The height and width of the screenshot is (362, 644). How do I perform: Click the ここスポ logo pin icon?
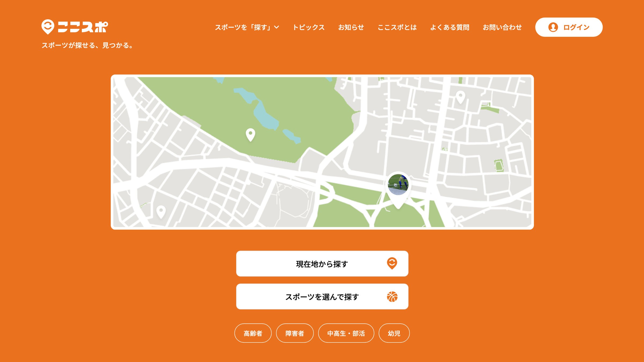[48, 27]
